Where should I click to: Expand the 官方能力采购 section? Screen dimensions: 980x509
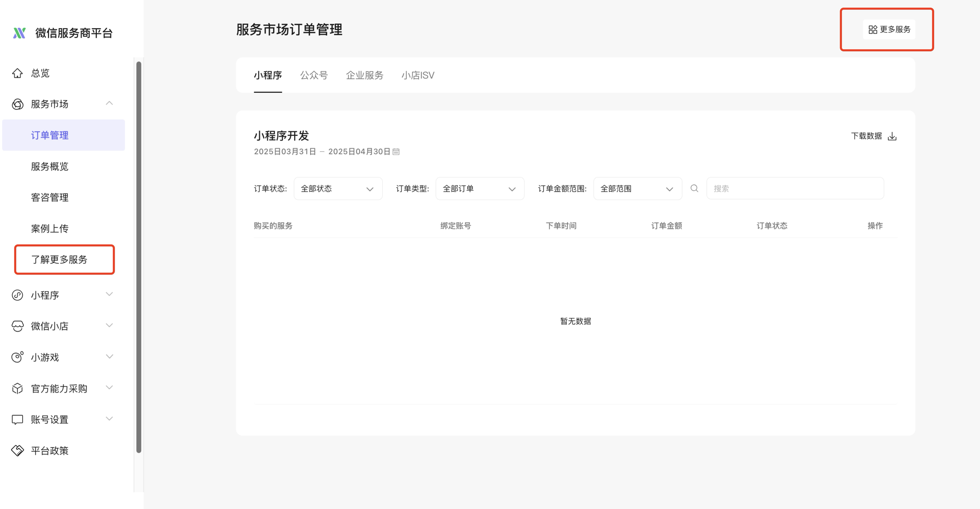110,388
